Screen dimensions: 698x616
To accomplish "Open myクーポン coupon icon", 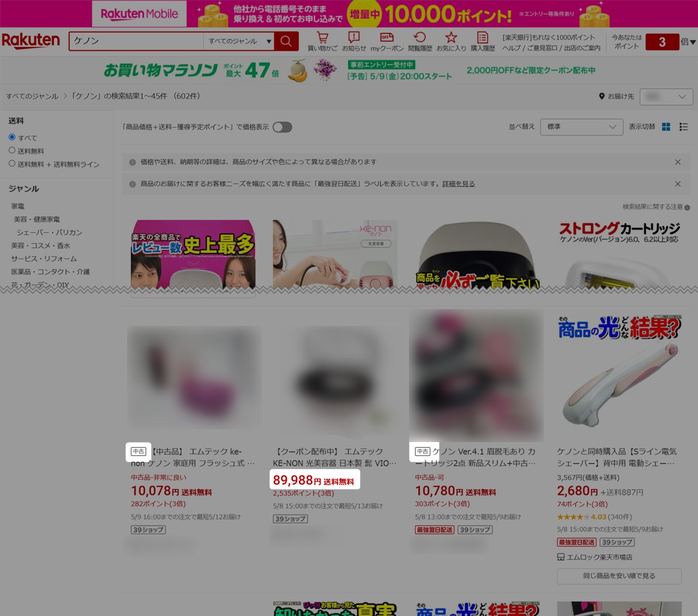I will click(x=387, y=41).
